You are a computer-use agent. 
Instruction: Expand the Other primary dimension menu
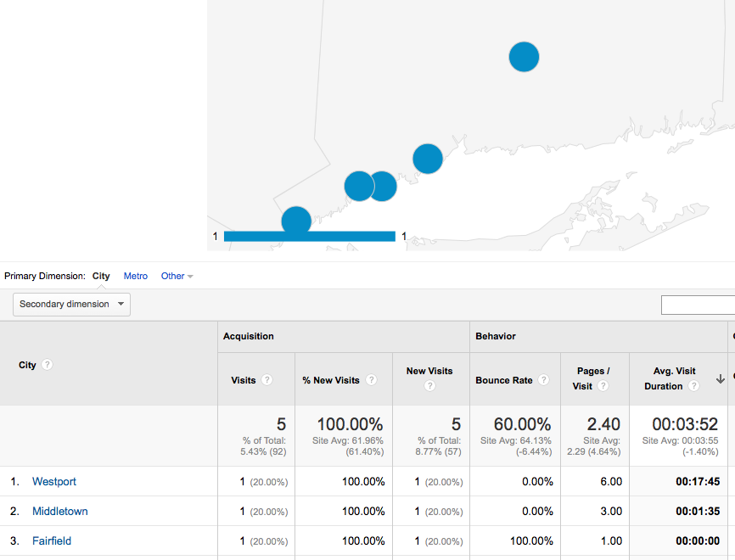tap(177, 276)
